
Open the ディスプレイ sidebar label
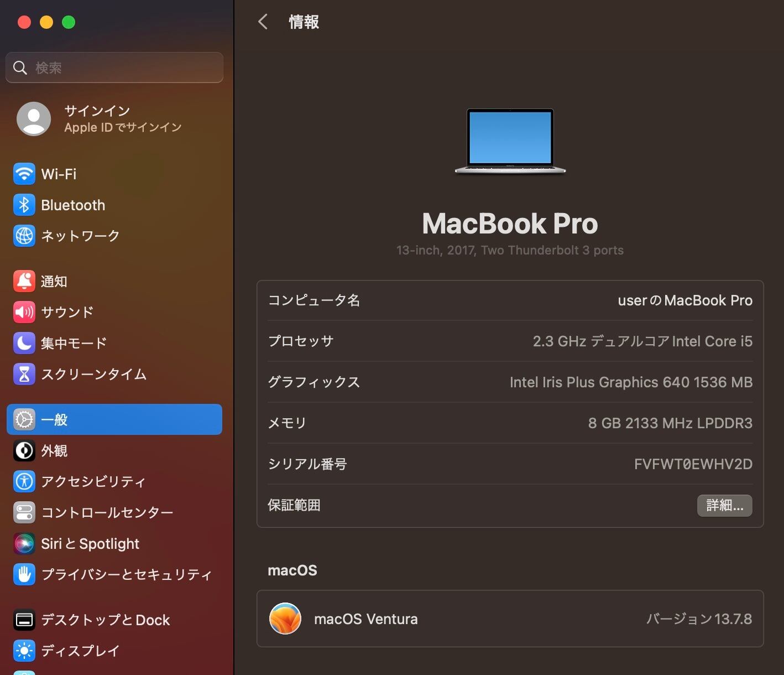pyautogui.click(x=81, y=651)
